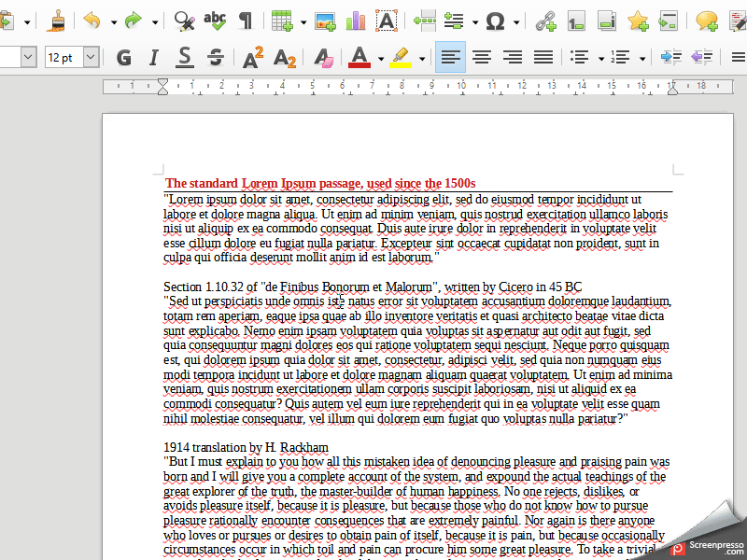
Task: Open the special character dropdown arrow
Action: click(x=516, y=21)
